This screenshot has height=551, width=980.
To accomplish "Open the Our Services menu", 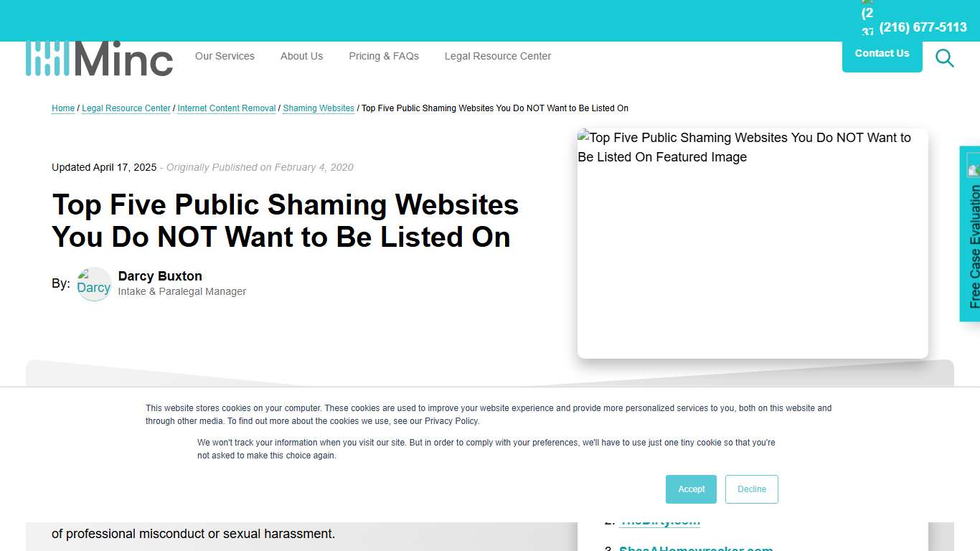I will point(225,56).
